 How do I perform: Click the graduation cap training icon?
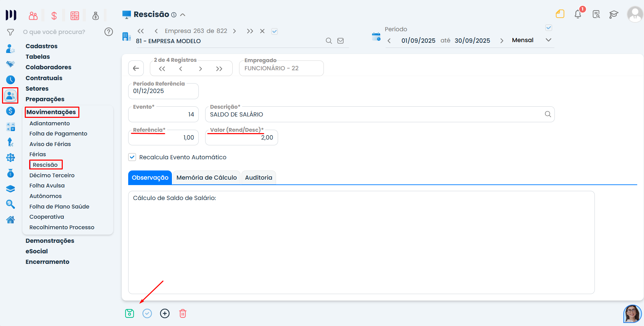[614, 15]
